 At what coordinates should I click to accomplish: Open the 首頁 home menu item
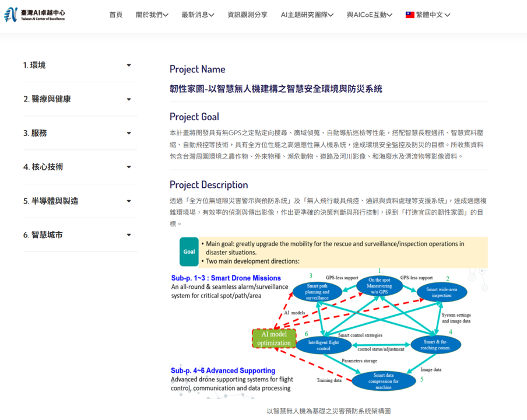pos(116,15)
